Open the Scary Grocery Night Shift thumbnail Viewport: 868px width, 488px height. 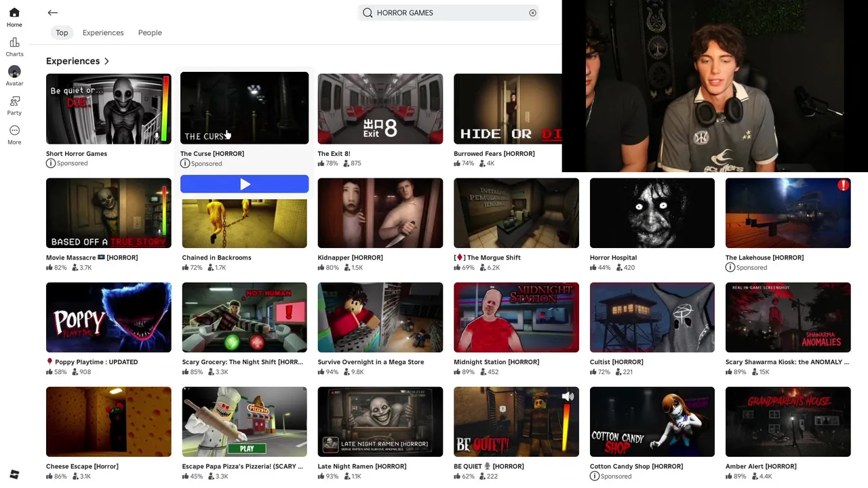point(244,317)
